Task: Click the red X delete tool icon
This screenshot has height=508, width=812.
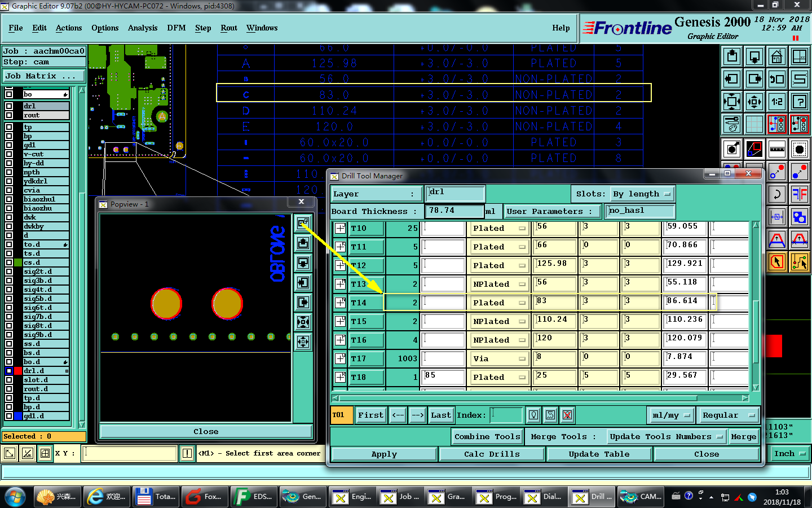Action: click(567, 415)
